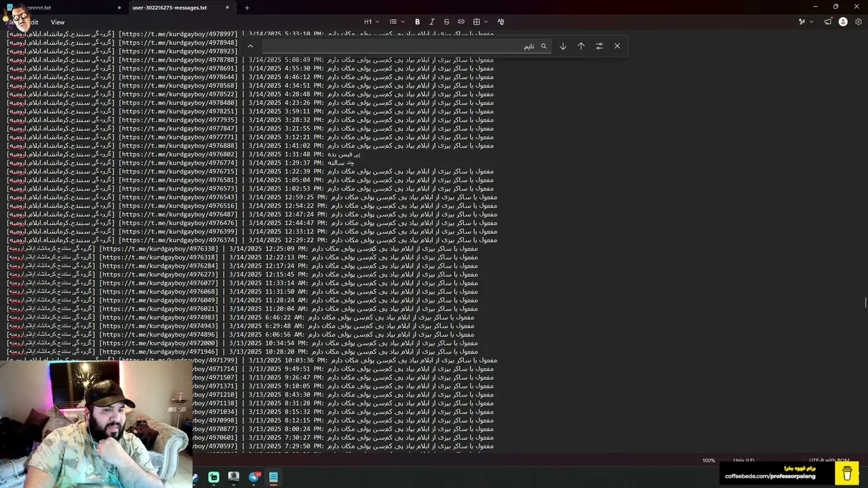868x488 pixels.
Task: Close the user-302216275-messages.txt tab
Action: tap(227, 7)
